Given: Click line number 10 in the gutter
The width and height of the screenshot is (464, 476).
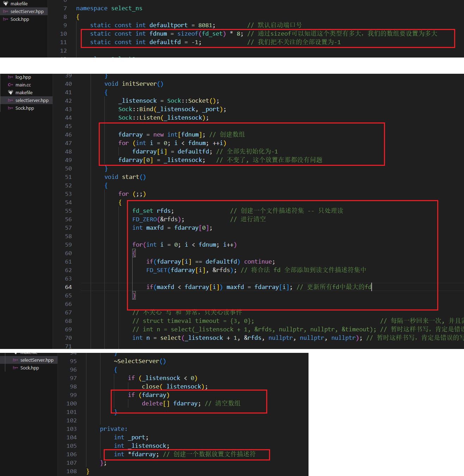Looking at the screenshot, I should click(x=63, y=34).
